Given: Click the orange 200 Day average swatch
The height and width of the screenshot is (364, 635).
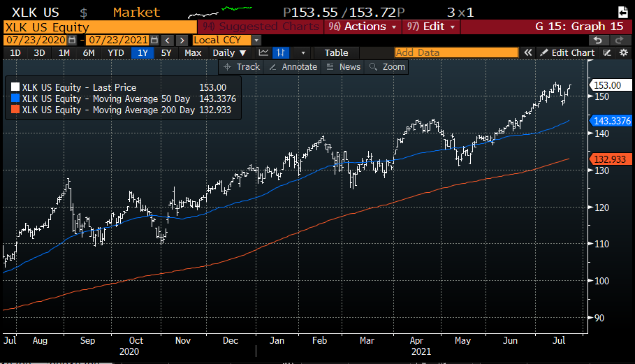Looking at the screenshot, I should [x=15, y=110].
